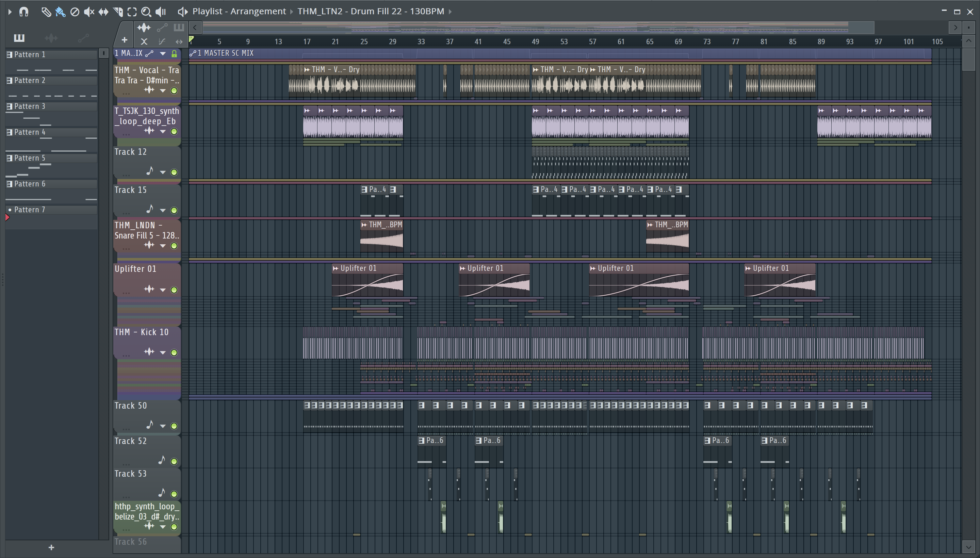The width and height of the screenshot is (980, 558).
Task: Select the 1 MASTER SC MIX automation clip
Action: [560, 53]
